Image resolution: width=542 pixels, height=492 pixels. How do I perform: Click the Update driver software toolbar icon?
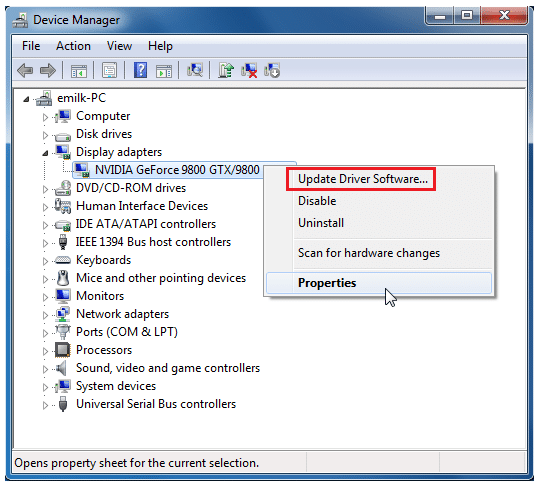(x=226, y=70)
